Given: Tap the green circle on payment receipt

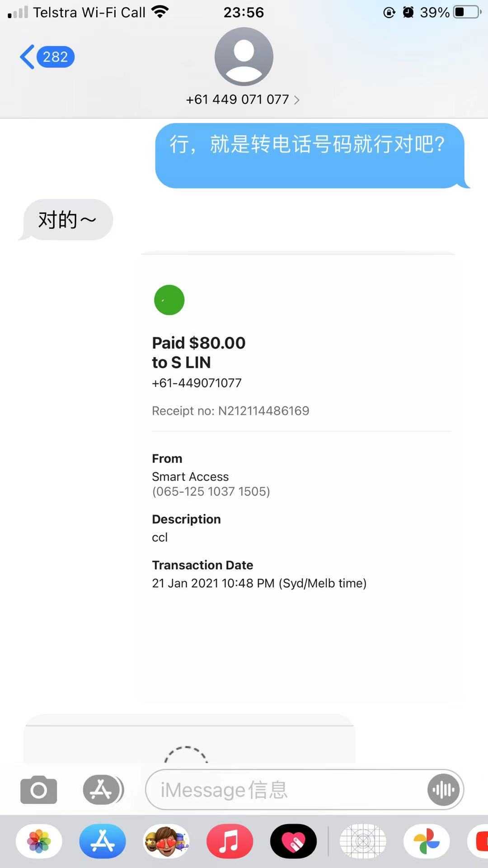Looking at the screenshot, I should [x=169, y=300].
